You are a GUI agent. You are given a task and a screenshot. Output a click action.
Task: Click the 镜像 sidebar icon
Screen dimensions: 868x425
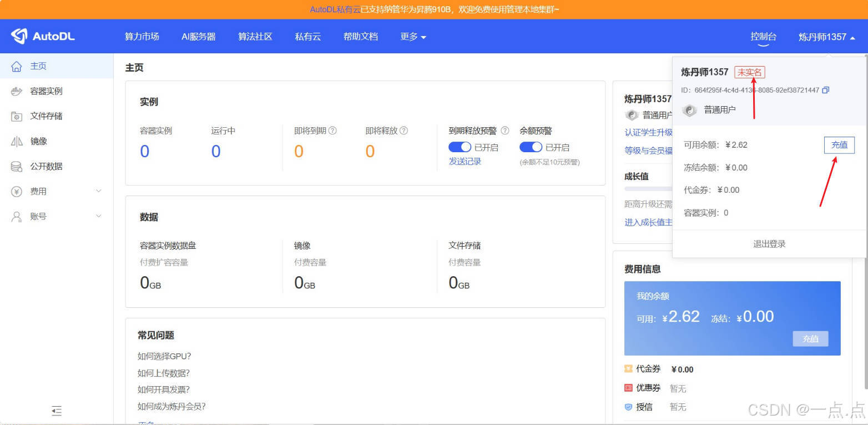click(x=17, y=141)
